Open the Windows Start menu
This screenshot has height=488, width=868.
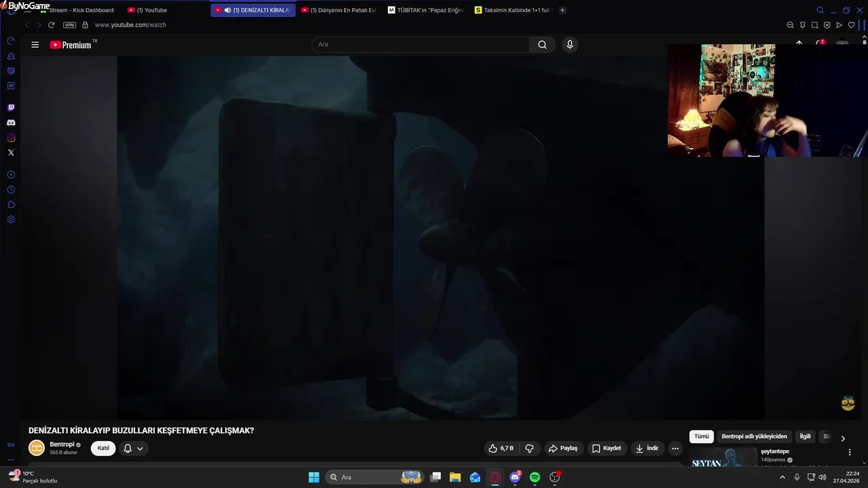[x=314, y=477]
